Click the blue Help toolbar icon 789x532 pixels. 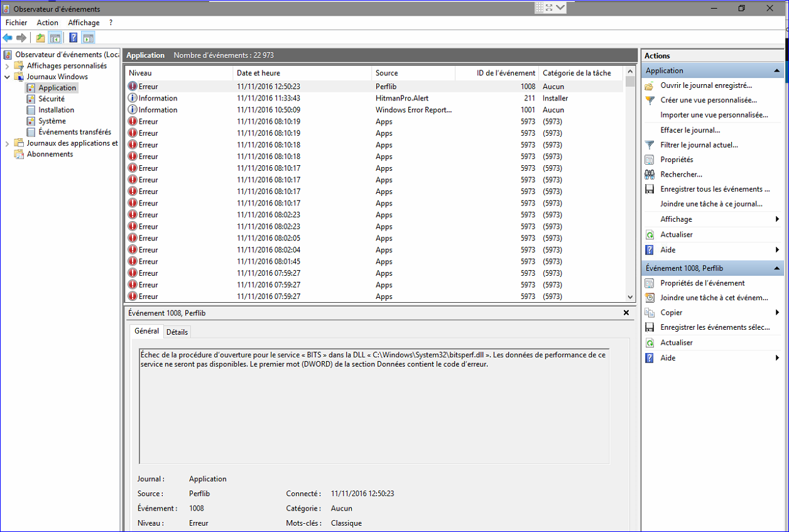(x=73, y=38)
